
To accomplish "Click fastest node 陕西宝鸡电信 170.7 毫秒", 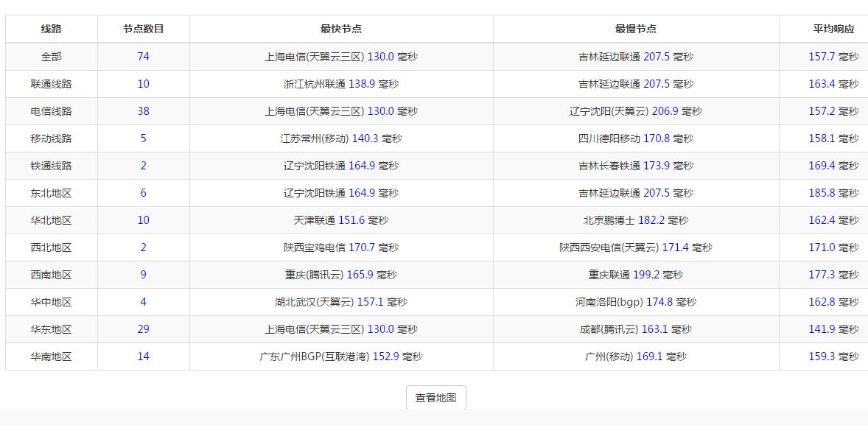I will pyautogui.click(x=341, y=247).
